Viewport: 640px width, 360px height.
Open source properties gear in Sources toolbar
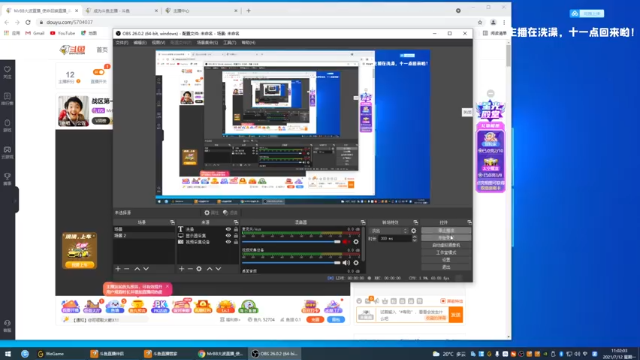pos(199,269)
